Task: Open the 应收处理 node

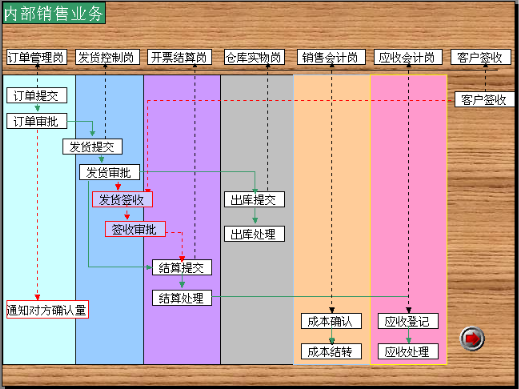Action: [x=408, y=351]
